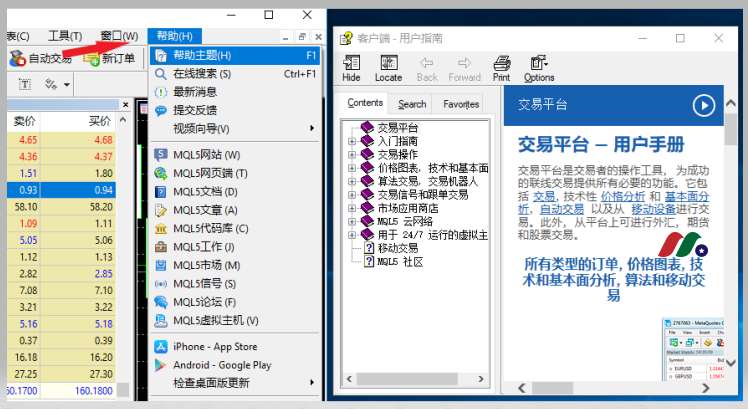Click the MQL5代码库 (C) icon

(161, 229)
